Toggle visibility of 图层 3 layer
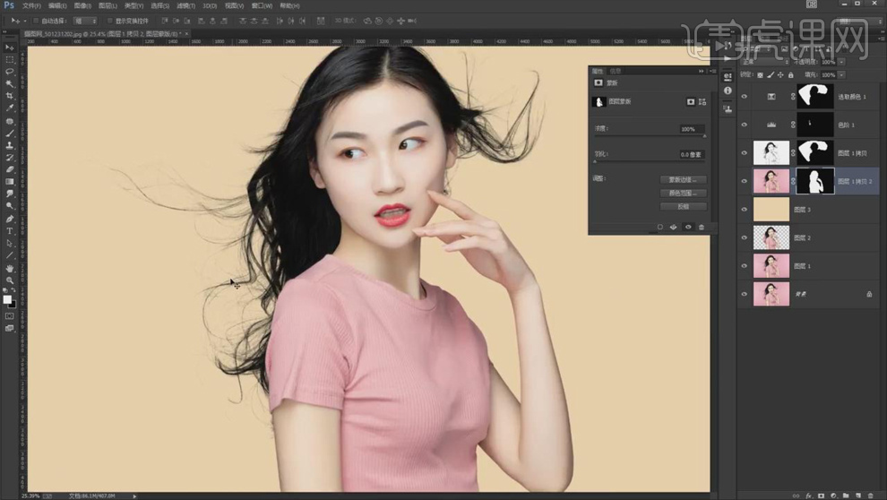This screenshot has width=887, height=500. pos(744,209)
